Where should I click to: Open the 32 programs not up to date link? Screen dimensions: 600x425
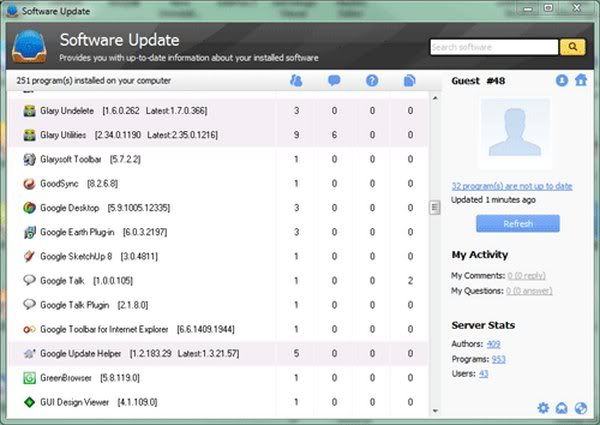pyautogui.click(x=512, y=186)
